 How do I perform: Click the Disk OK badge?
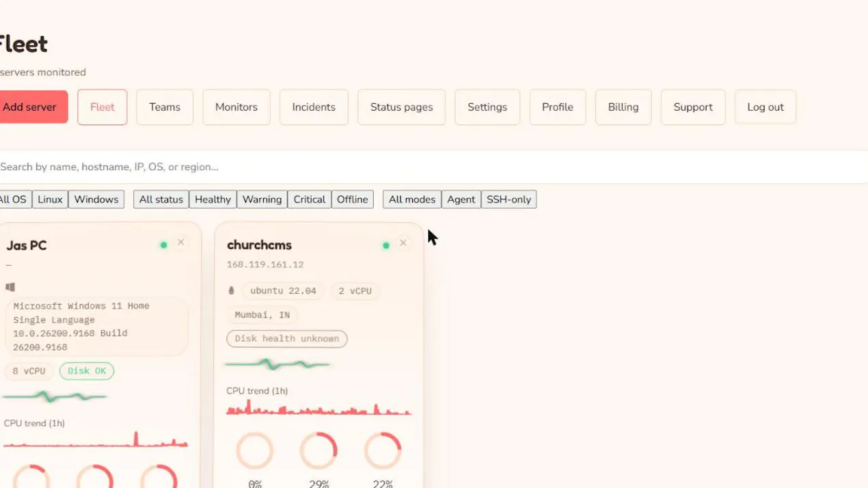(87, 371)
